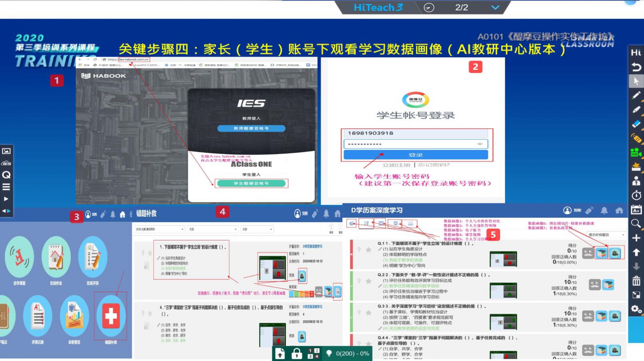Image resolution: width=644 pixels, height=361 pixels.
Task: Select the eraser tool
Action: [636, 124]
